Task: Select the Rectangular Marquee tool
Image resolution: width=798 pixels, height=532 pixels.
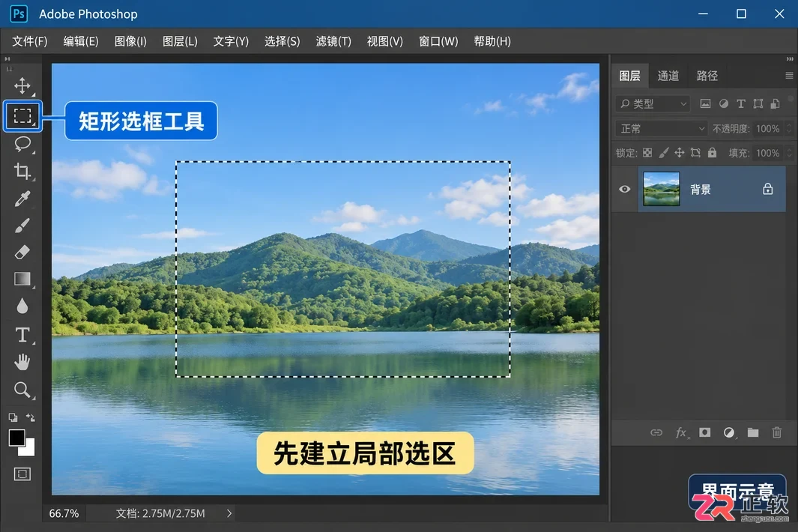Action: coord(22,116)
